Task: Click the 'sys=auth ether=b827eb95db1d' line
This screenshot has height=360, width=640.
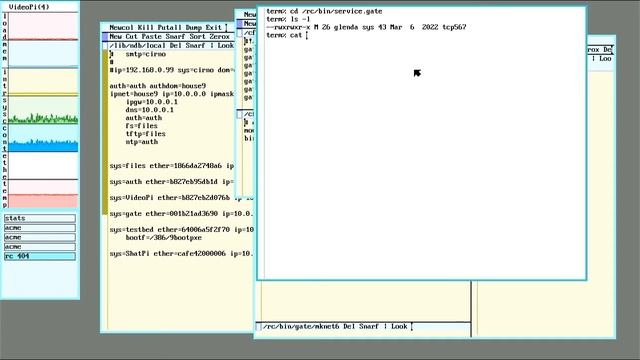Action: tap(172, 182)
